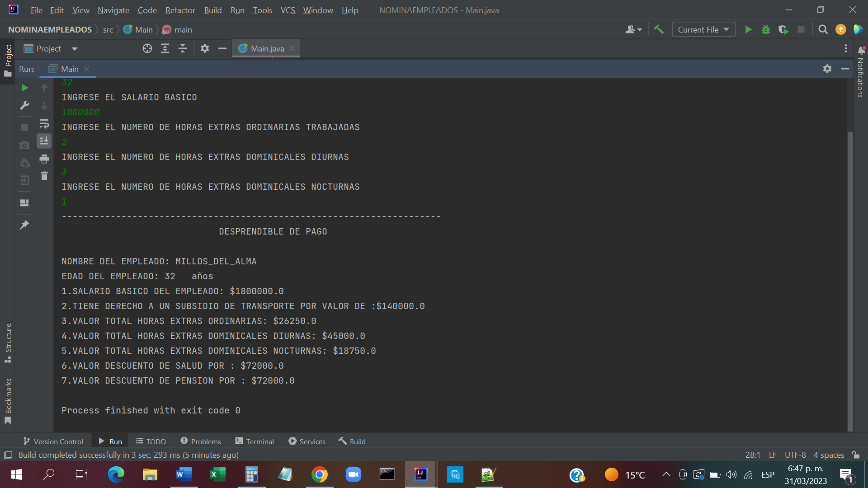The height and width of the screenshot is (488, 868).
Task: Click Run with Coverage shield icon
Action: pos(783,30)
